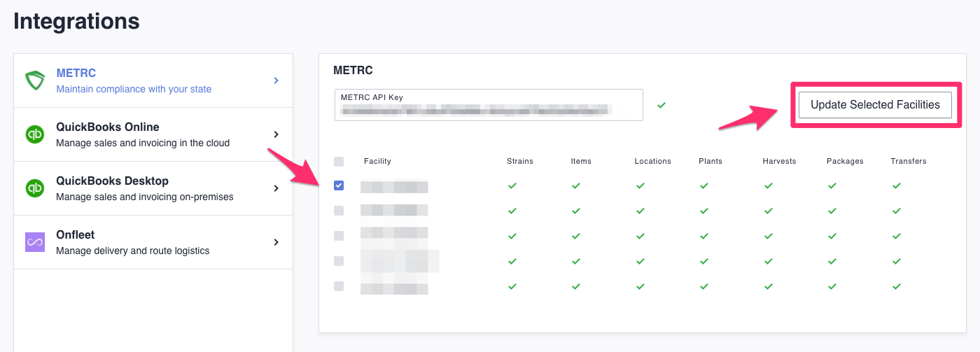Expand Onfleet chevron arrow
The image size is (980, 352).
point(276,242)
